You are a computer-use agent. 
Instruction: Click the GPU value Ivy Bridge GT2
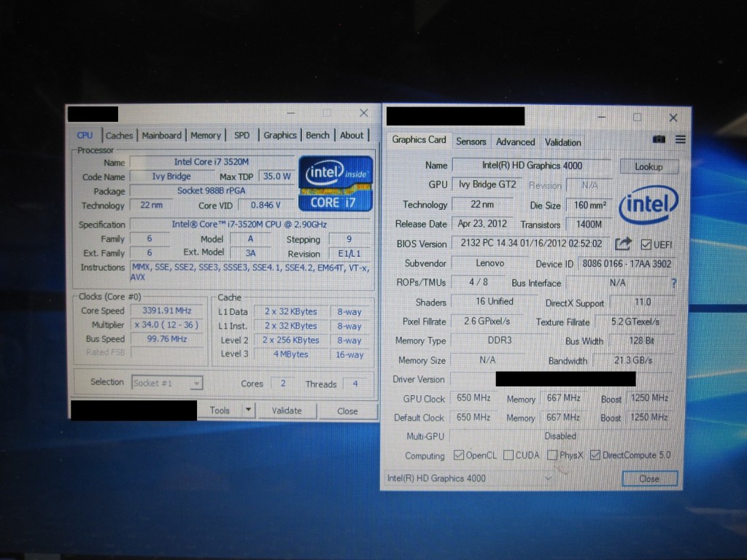[487, 184]
